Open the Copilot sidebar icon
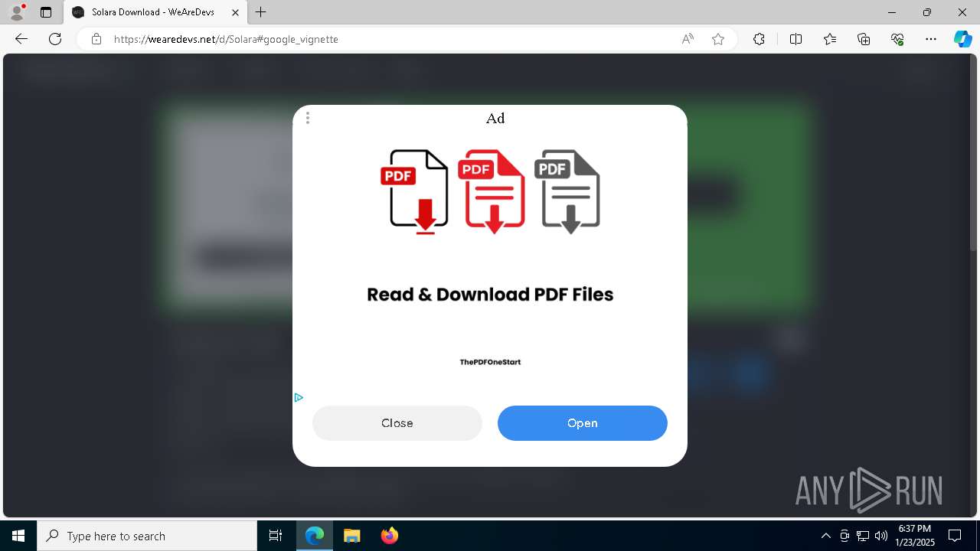980x551 pixels. point(962,39)
